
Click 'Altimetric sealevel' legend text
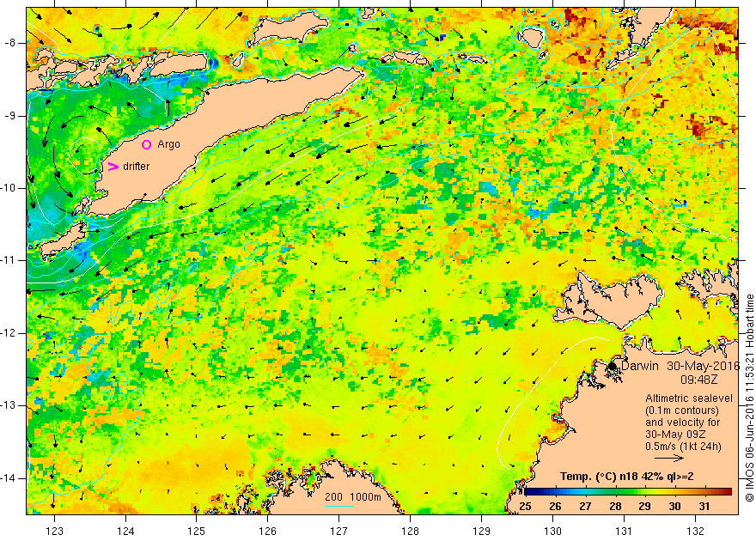(689, 398)
